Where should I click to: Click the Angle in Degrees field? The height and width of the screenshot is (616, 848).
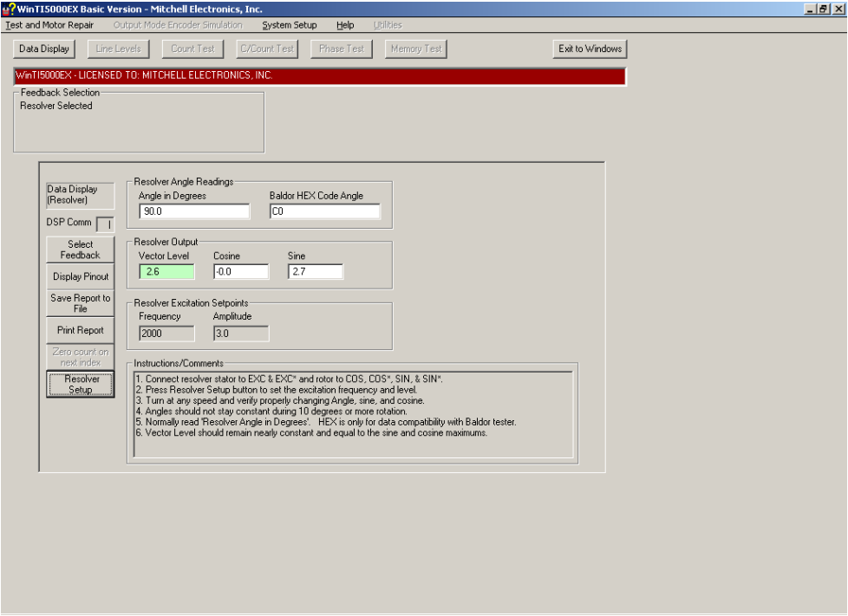(194, 211)
